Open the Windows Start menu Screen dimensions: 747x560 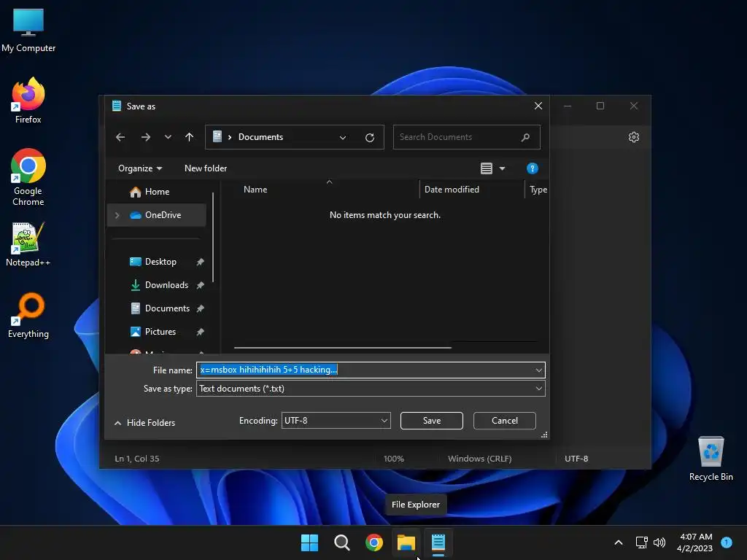[309, 542]
